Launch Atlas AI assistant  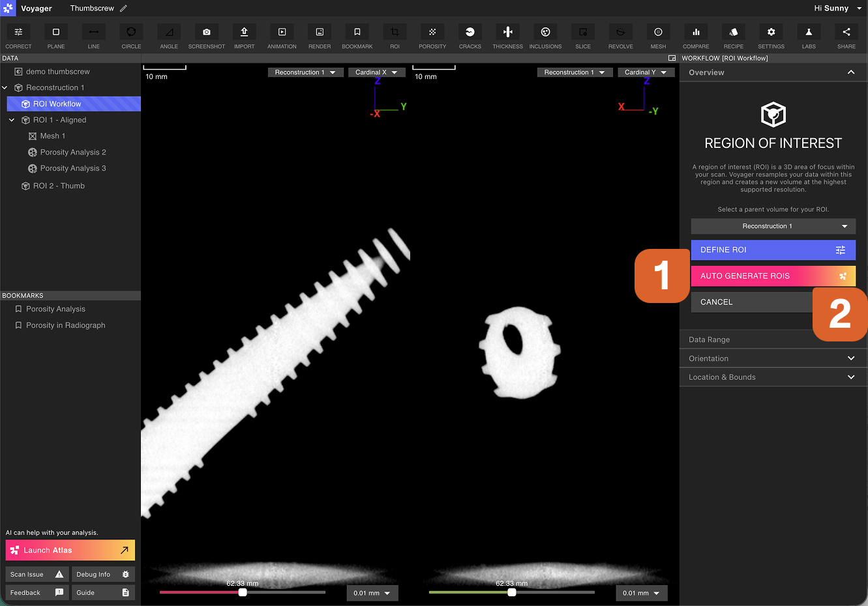[x=70, y=551]
